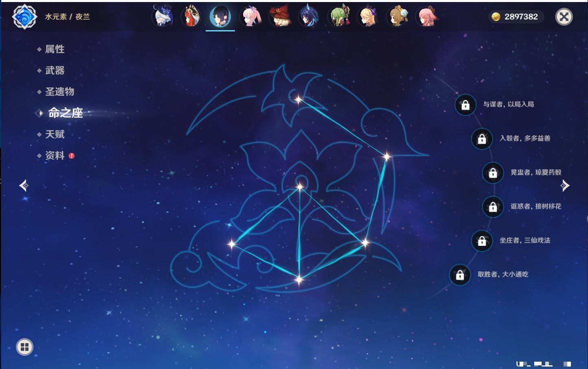Screen dimensions: 588x369
Task: Tap the lock icon beside 取胜者，大小通吃
Action: tap(460, 275)
